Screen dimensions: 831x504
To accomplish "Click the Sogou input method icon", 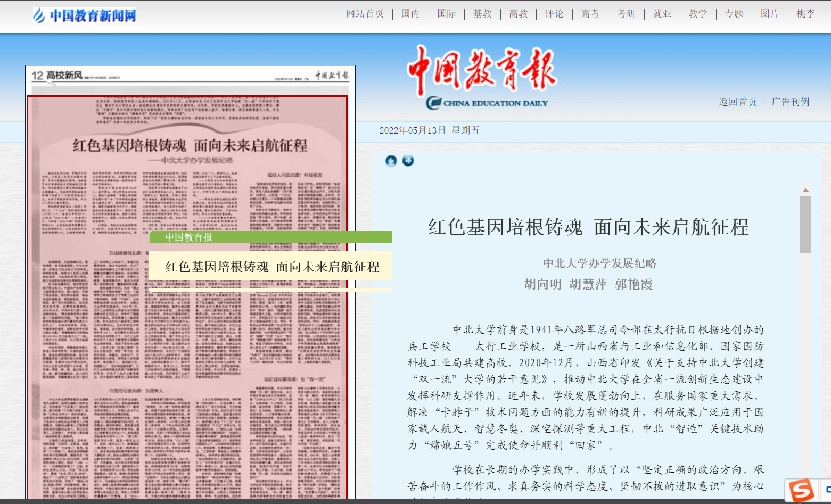I will [x=801, y=490].
